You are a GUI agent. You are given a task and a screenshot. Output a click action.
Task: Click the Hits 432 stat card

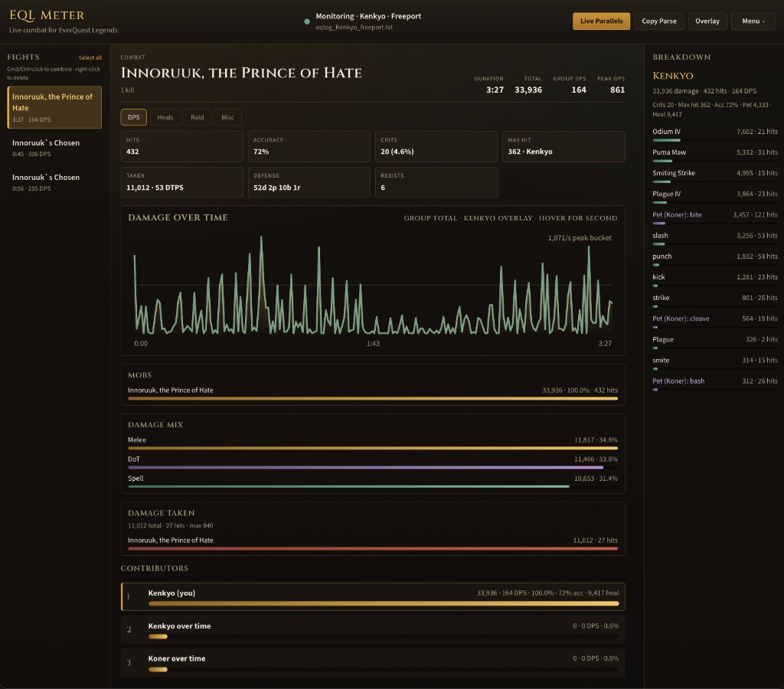(x=182, y=146)
